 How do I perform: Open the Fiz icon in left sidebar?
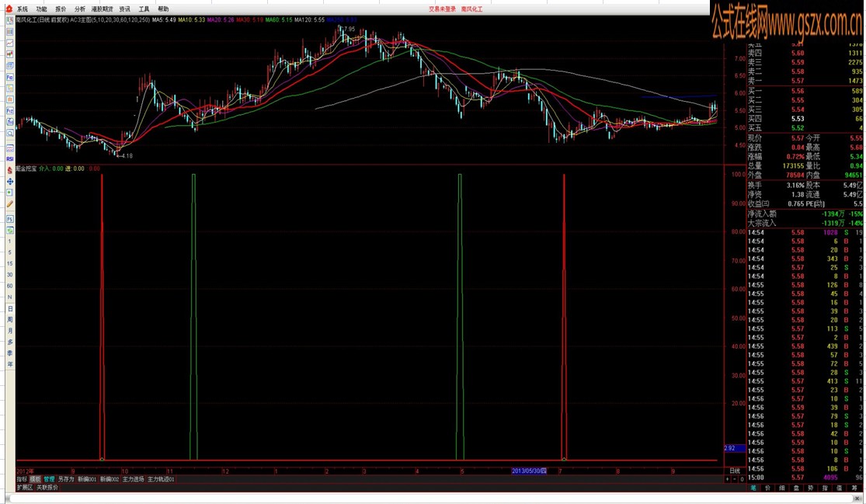[10, 110]
